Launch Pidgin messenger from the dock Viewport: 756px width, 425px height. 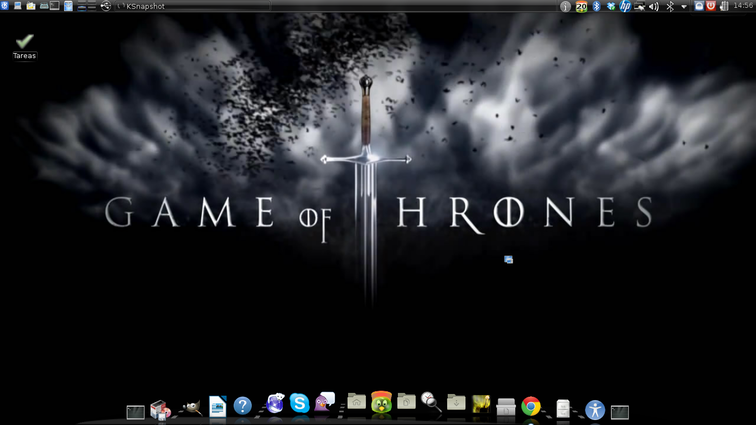coord(324,402)
